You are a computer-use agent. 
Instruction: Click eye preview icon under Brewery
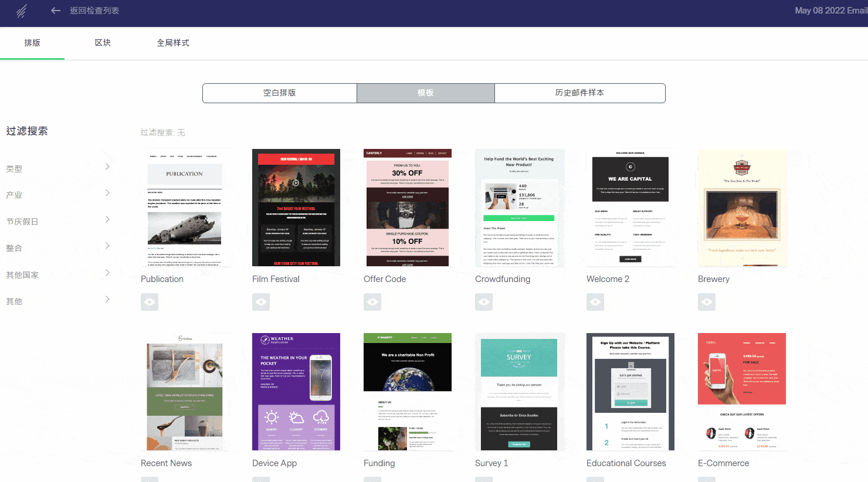[707, 302]
